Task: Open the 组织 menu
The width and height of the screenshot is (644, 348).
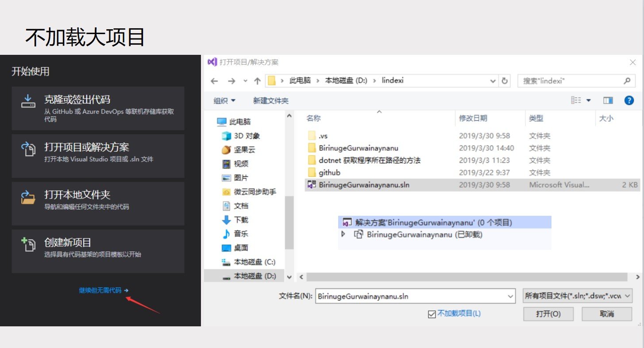Action: pyautogui.click(x=225, y=101)
